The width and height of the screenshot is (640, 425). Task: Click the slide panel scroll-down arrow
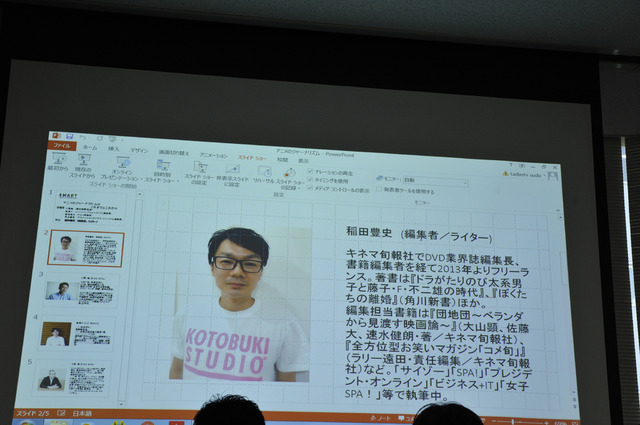tap(121, 404)
